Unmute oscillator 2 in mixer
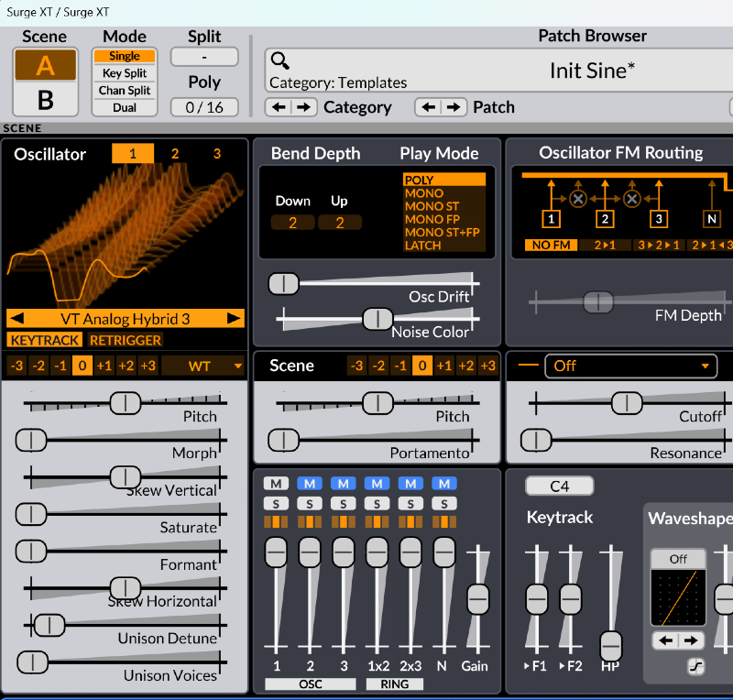733x700 pixels. (310, 484)
